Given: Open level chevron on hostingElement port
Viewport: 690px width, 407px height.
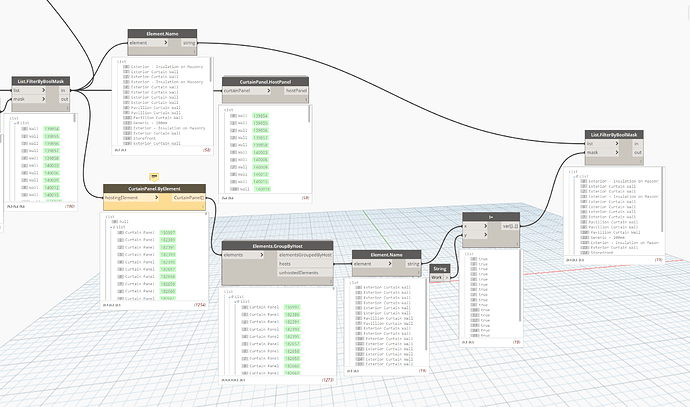Looking at the screenshot, I should pos(157,198).
